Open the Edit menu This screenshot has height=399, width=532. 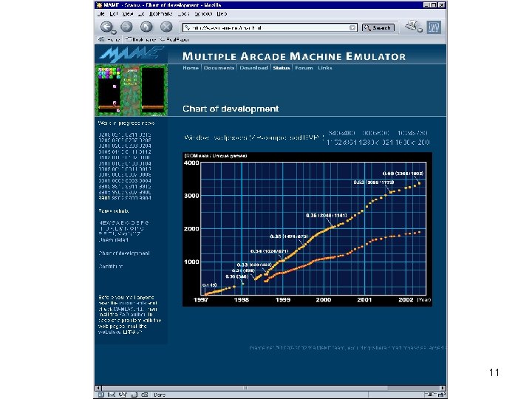tap(114, 14)
